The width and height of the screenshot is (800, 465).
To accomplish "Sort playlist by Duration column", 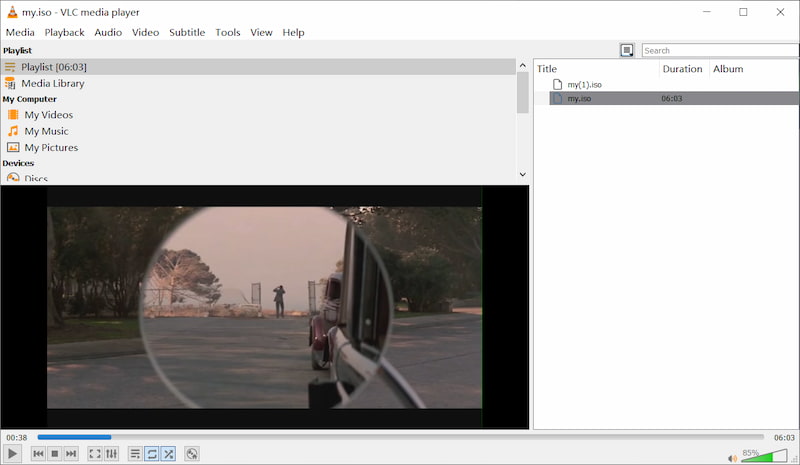I will (683, 69).
